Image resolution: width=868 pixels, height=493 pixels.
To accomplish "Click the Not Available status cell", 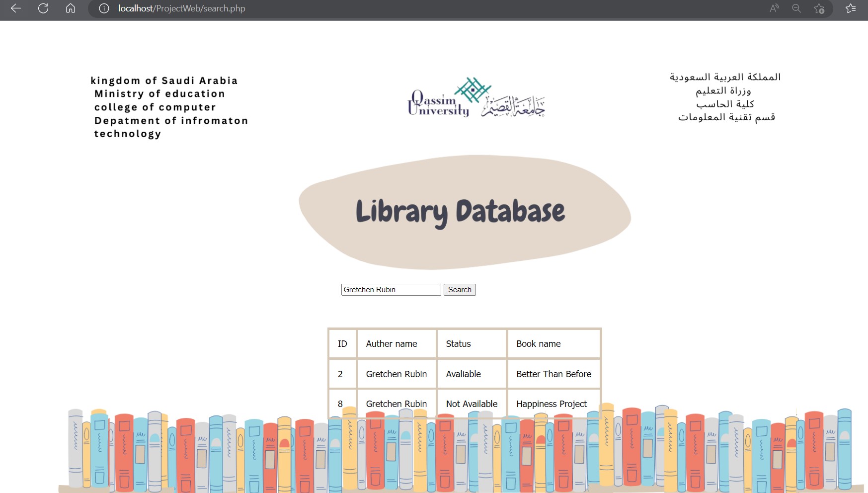I will pyautogui.click(x=471, y=404).
